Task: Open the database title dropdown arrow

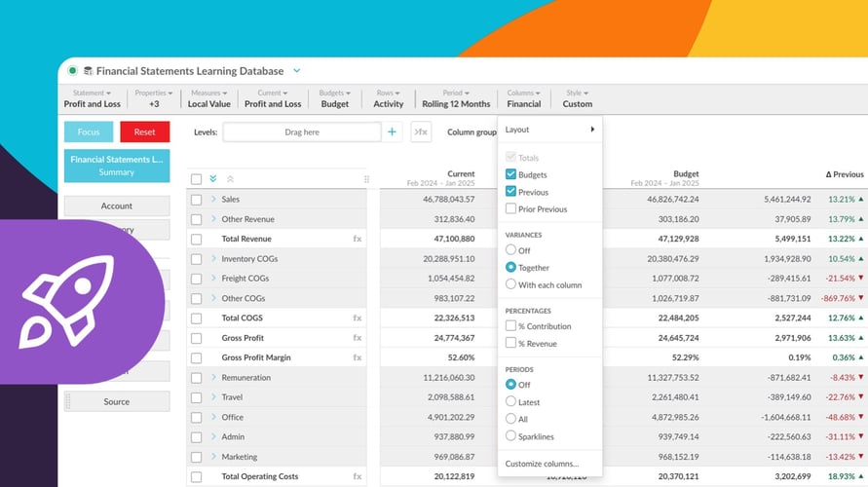Action: 297,71
